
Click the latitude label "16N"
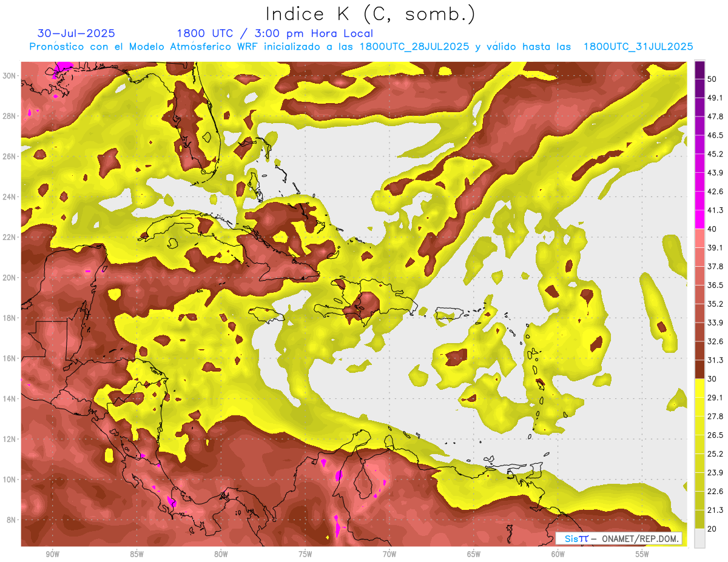[x=9, y=358]
